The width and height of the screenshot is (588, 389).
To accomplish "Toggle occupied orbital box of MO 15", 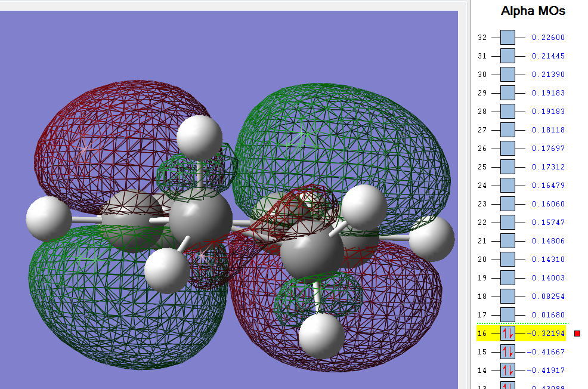I will [507, 352].
